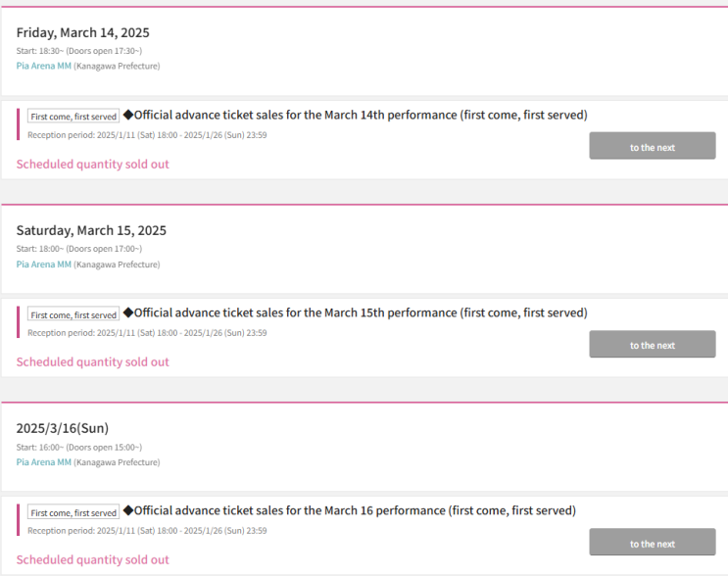
Task: Click the March 16 official advance ticket sales title
Action: click(355, 510)
